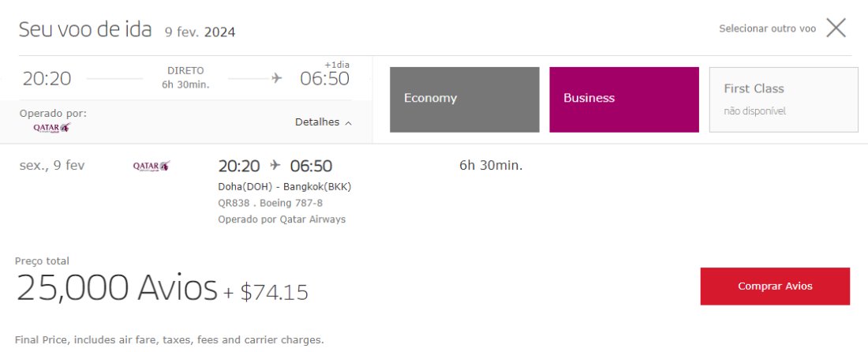Click the airplane icon before 06:50 +1dia
This screenshot has height=352, width=868.
click(277, 79)
